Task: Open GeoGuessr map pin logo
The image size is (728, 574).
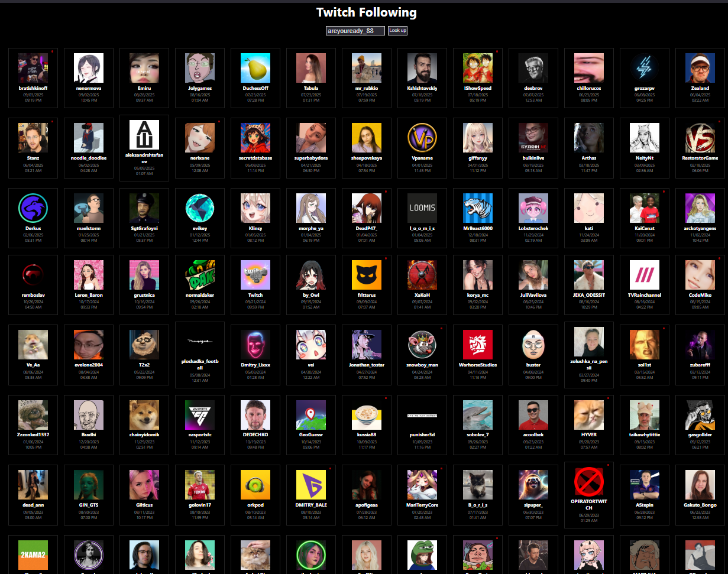Action: 311,415
